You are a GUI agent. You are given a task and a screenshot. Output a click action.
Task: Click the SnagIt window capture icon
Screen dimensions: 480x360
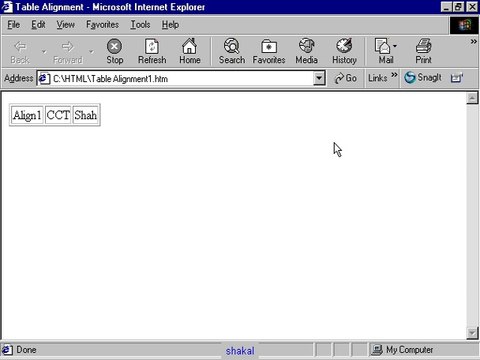click(x=456, y=78)
